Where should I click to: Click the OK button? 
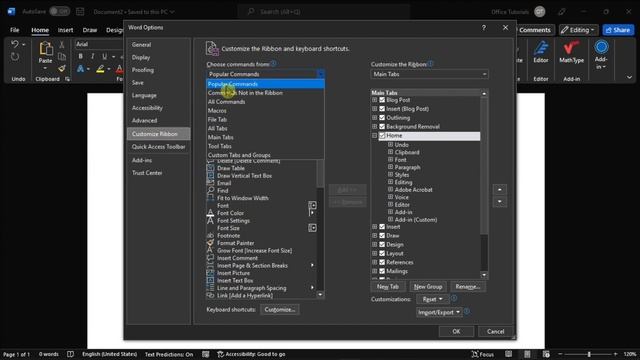point(456,331)
